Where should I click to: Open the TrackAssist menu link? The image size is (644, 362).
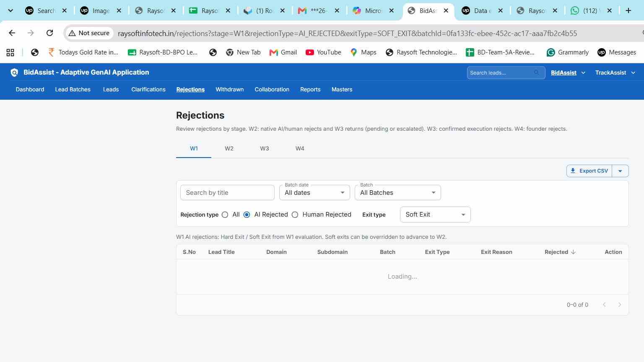(610, 72)
